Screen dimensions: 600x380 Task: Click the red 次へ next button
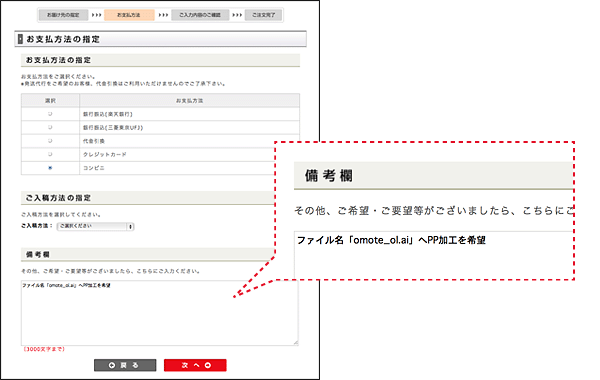[195, 365]
